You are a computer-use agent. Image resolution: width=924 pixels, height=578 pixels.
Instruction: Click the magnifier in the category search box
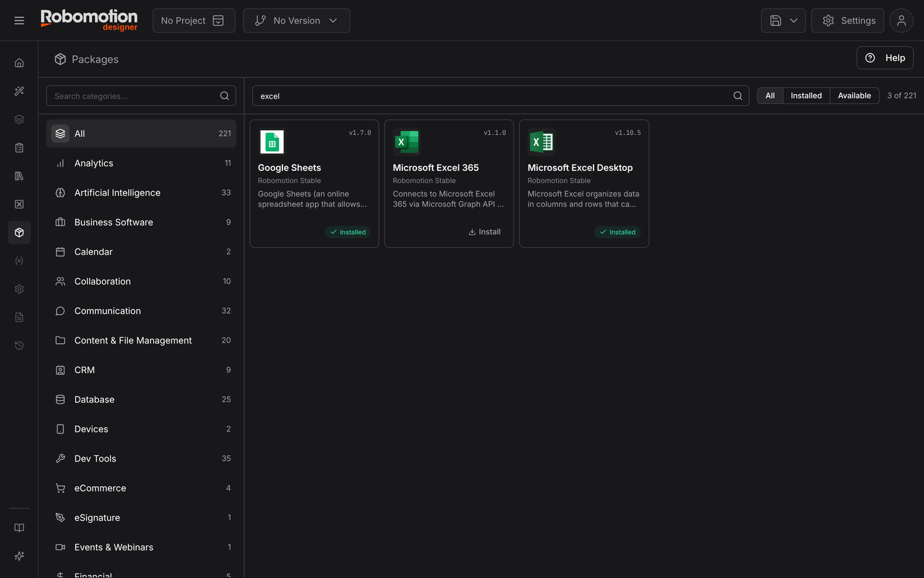(225, 96)
